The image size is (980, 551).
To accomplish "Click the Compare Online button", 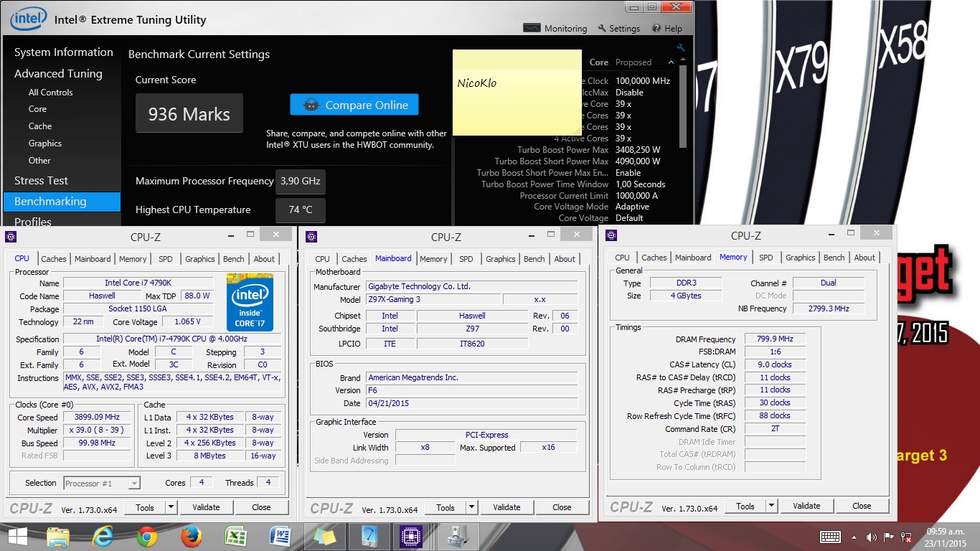I will 354,105.
